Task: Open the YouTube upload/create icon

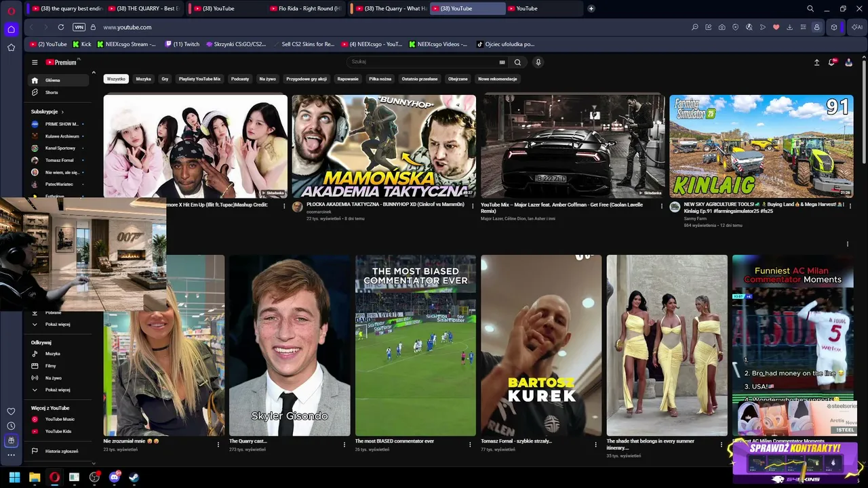Action: 816,62
